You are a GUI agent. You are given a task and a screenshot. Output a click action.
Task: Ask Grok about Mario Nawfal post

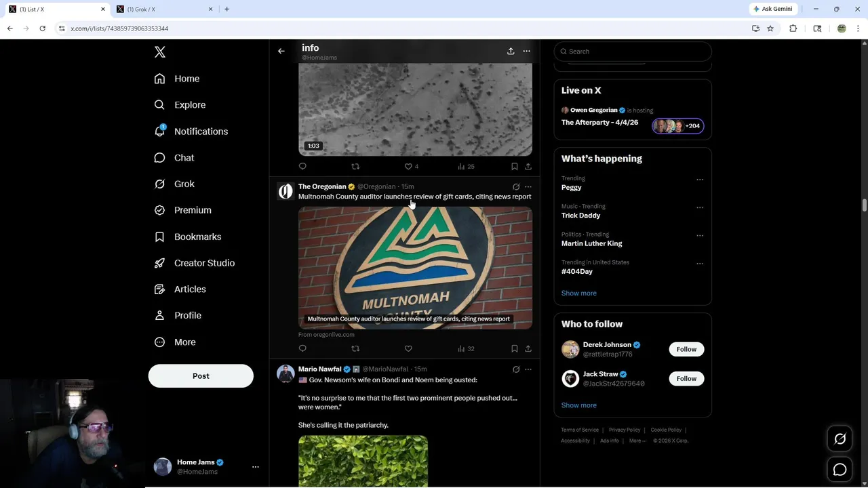[516, 369]
